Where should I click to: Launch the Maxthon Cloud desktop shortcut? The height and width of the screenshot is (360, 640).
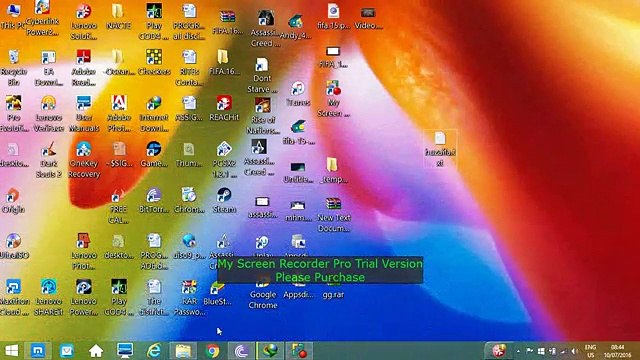pos(14,298)
